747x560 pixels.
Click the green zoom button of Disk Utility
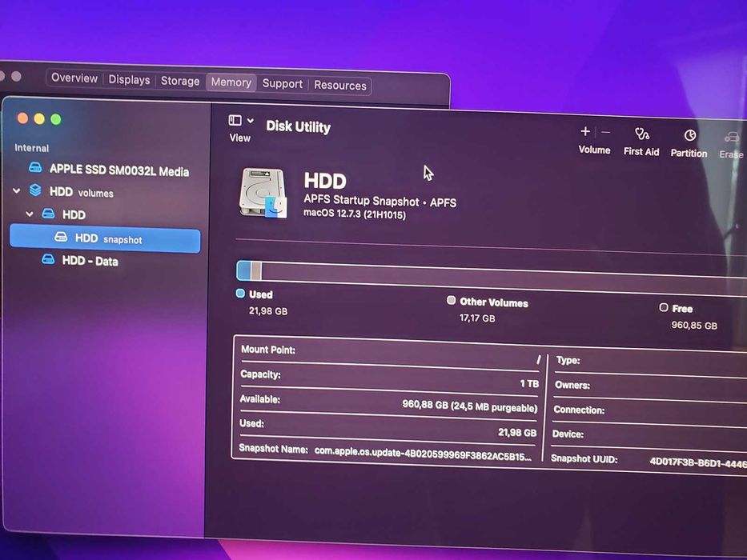(56, 119)
